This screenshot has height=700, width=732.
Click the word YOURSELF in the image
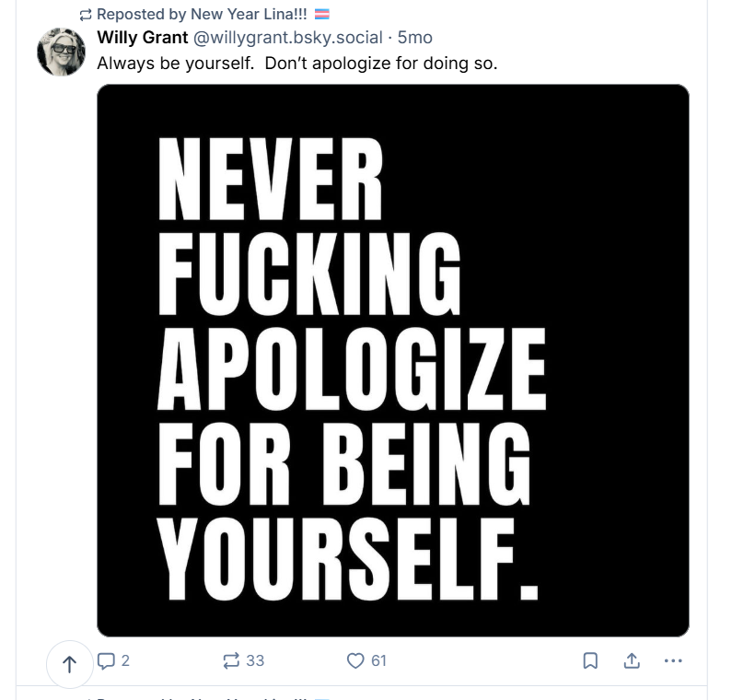coord(348,557)
